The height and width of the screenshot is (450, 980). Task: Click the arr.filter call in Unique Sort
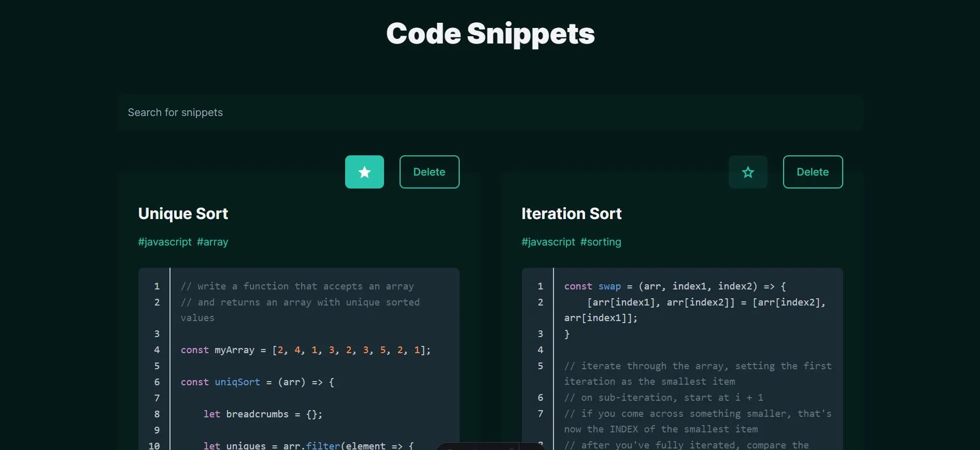311,445
